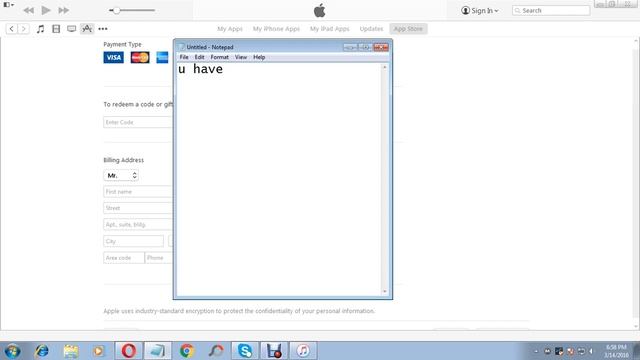
Task: Select Visa payment type
Action: [x=113, y=57]
